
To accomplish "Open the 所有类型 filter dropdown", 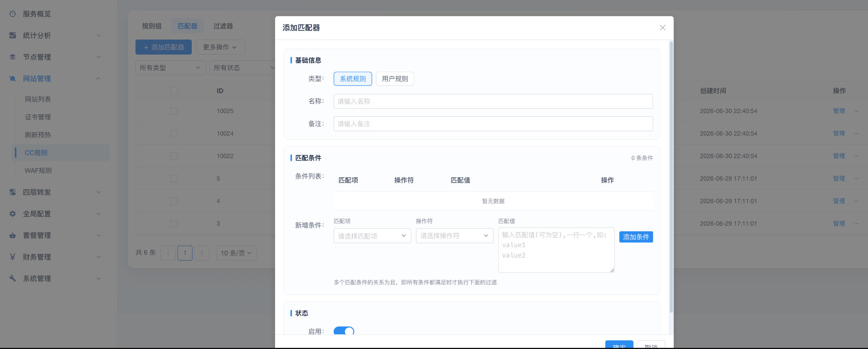I will [170, 68].
